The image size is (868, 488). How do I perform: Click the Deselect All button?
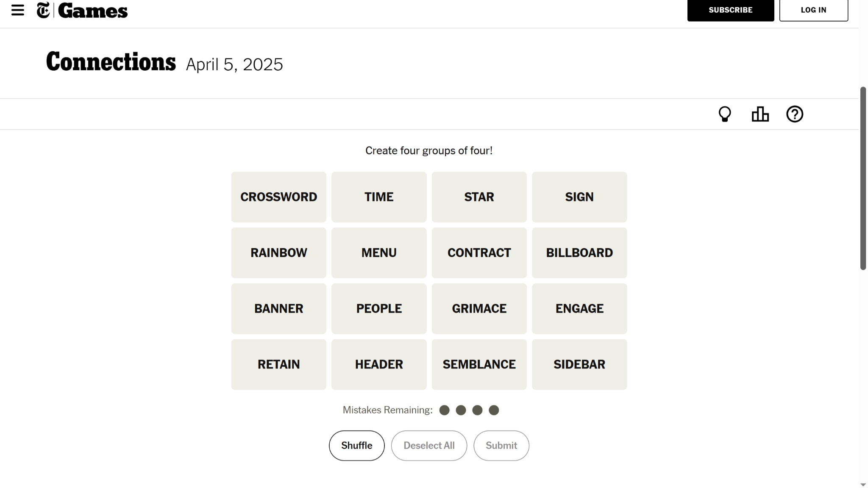point(429,446)
